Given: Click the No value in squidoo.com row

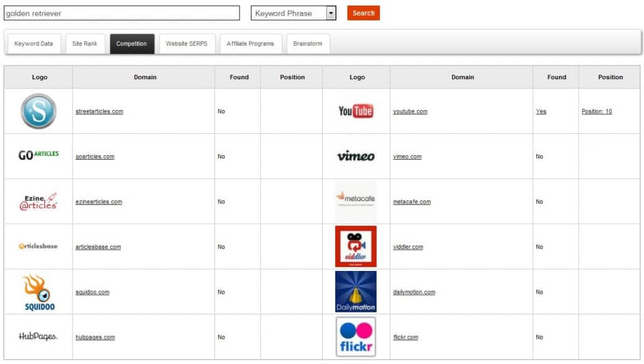Looking at the screenshot, I should click(221, 292).
